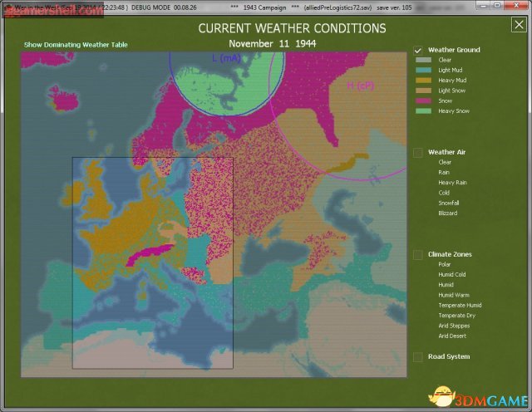Click the pink snow band over the Alps
532x412 pixels.
click(150, 253)
